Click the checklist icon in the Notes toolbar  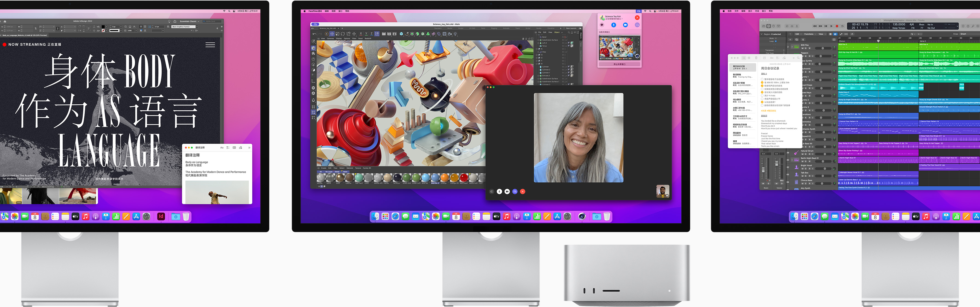778,58
